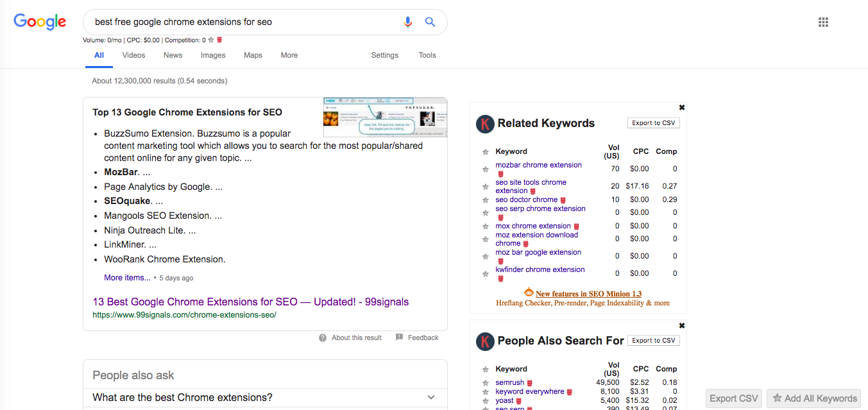Star the 'seo serp chrome extension' keyword
Viewport: 868px width, 410px height.
click(486, 213)
